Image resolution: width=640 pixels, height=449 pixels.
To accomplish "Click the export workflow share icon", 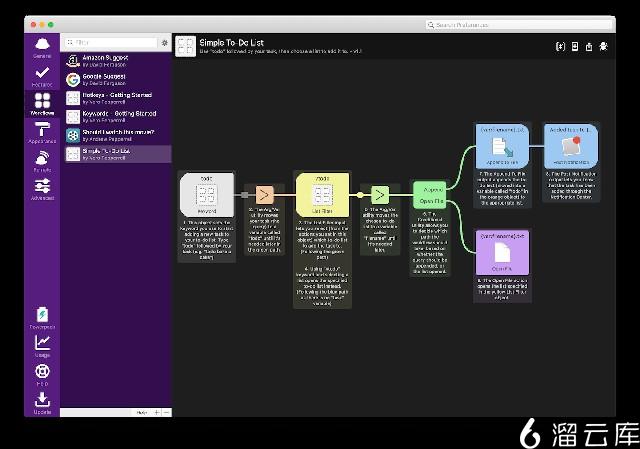I will [589, 46].
